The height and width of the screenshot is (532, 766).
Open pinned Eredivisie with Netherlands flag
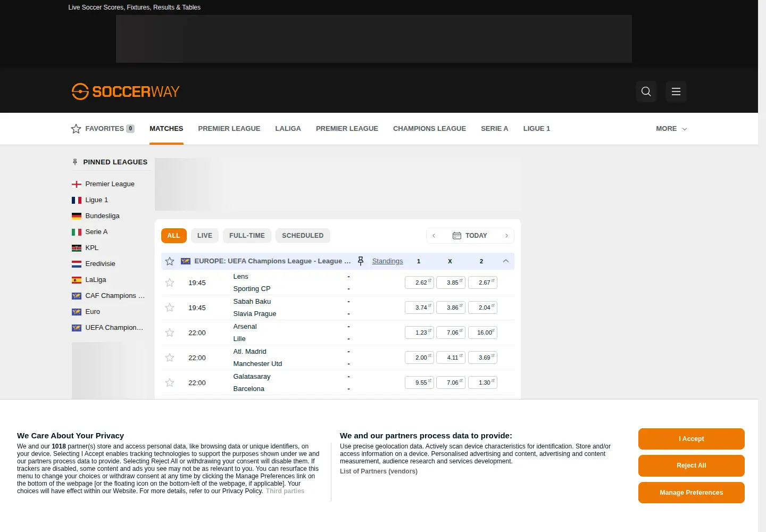tap(94, 264)
